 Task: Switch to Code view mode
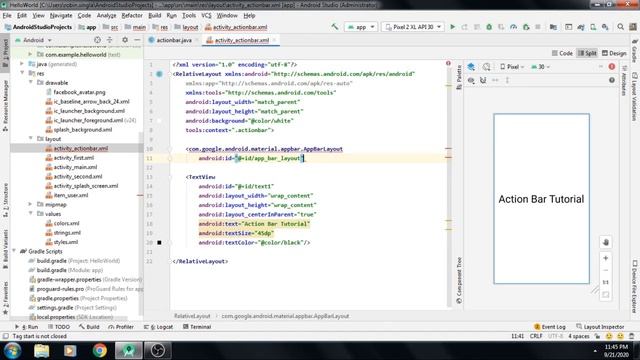tap(562, 53)
